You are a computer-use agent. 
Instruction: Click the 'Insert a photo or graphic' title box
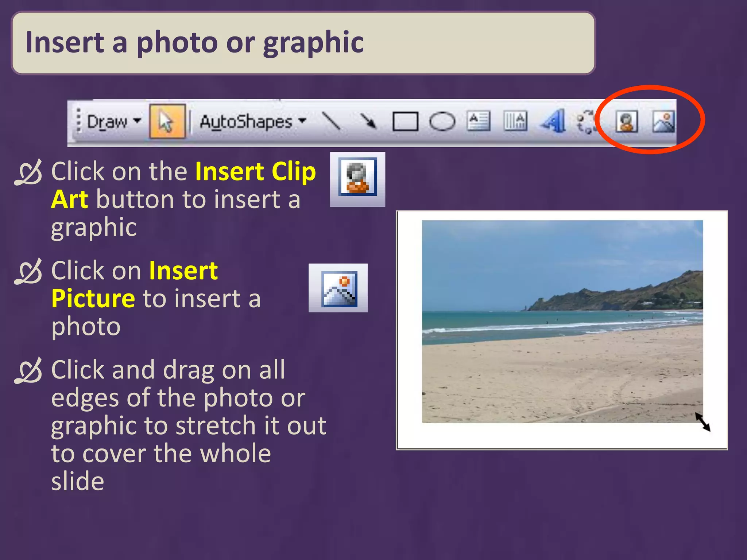[303, 43]
